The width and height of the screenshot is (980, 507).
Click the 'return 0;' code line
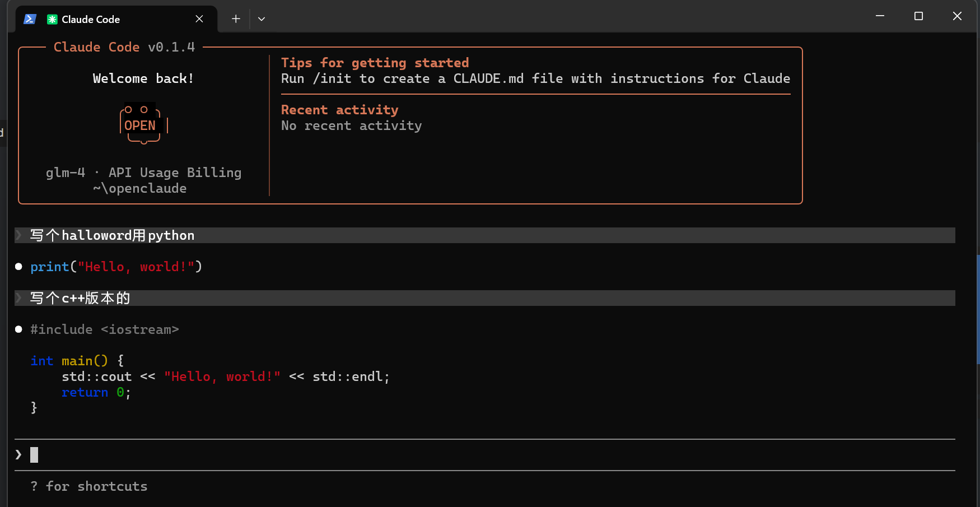[x=96, y=392]
